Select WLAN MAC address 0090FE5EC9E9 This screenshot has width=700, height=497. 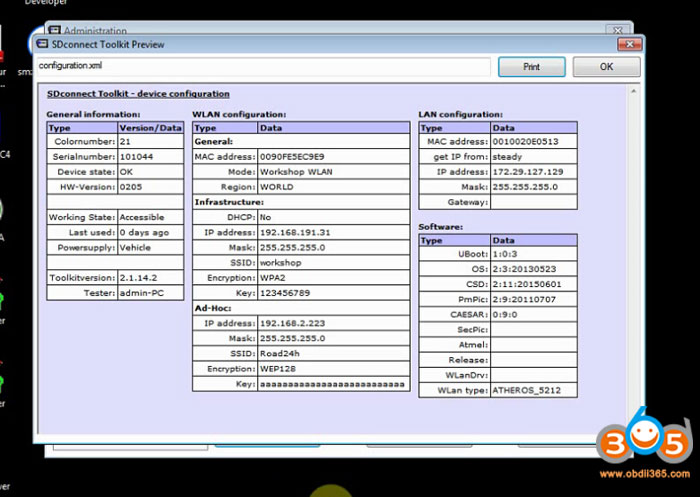[x=292, y=157]
